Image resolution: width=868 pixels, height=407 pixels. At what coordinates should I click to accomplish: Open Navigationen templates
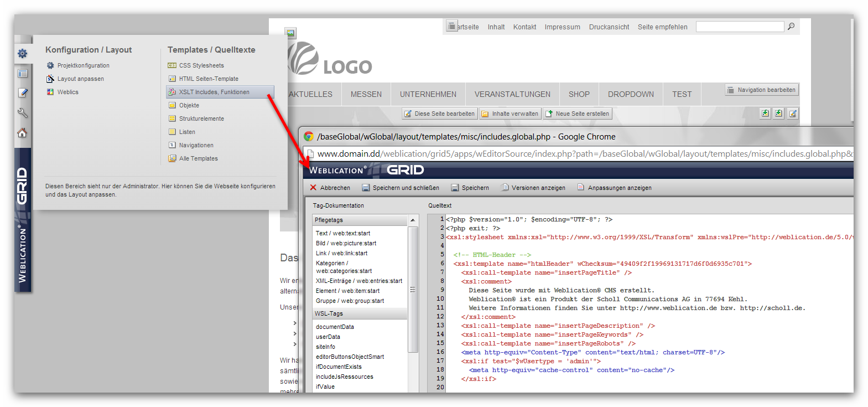(196, 145)
